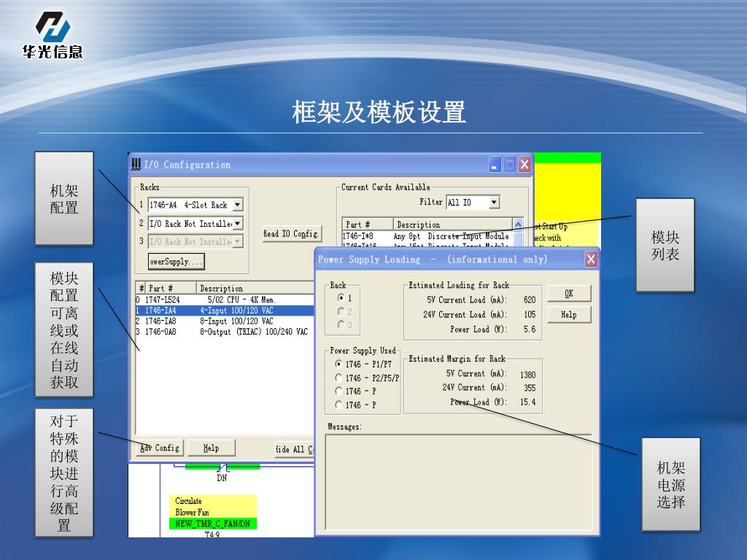Select slot 0 row 1747-L524 CPU

click(225, 300)
